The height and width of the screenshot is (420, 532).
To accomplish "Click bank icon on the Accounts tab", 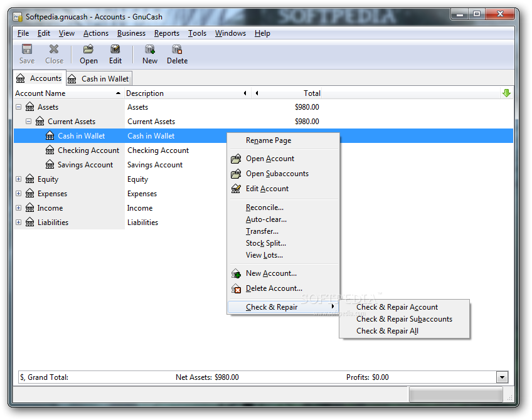I will click(x=20, y=78).
